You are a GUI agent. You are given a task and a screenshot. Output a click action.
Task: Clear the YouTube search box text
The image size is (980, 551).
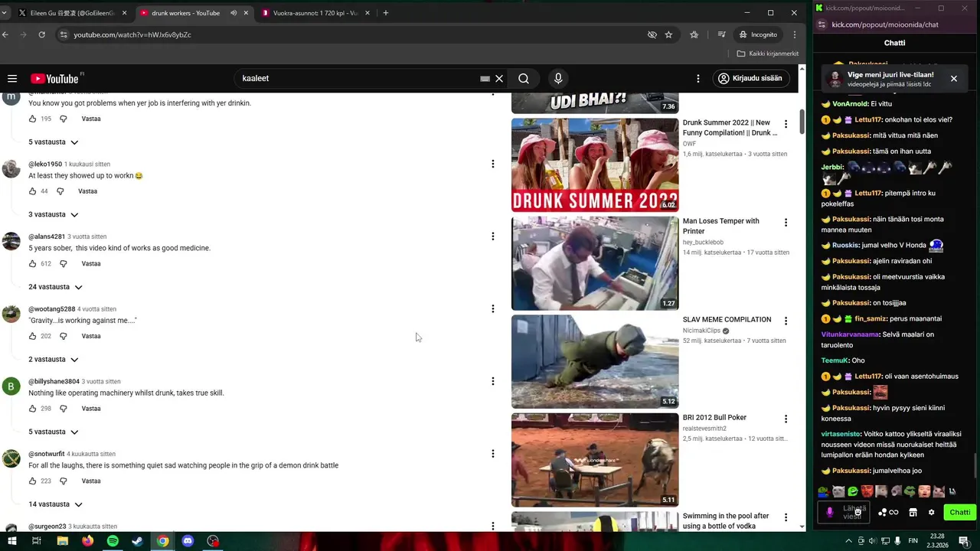click(x=499, y=78)
